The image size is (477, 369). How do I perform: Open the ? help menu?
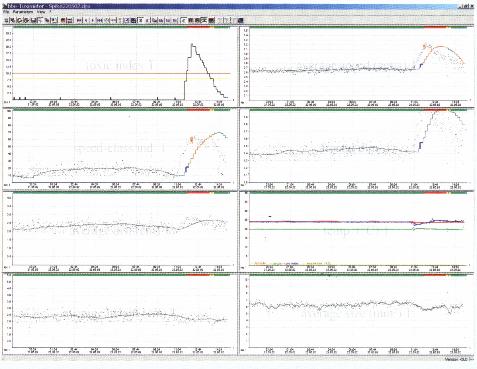coord(50,12)
